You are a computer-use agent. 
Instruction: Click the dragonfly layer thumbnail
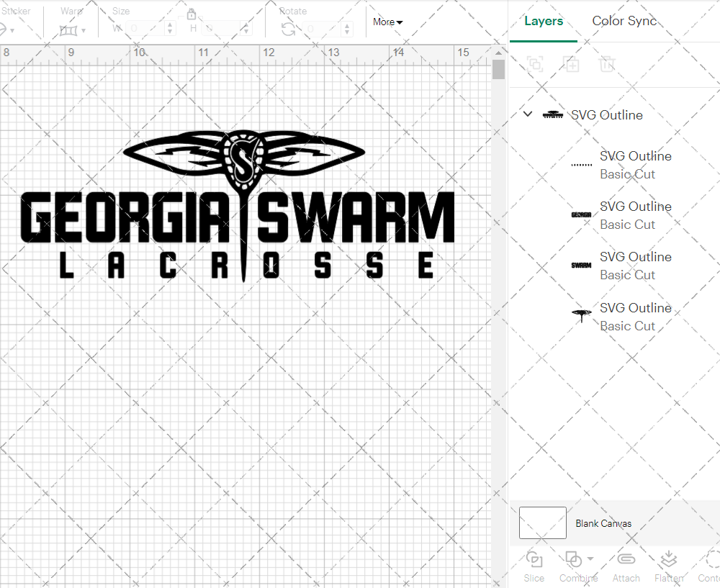pos(580,315)
